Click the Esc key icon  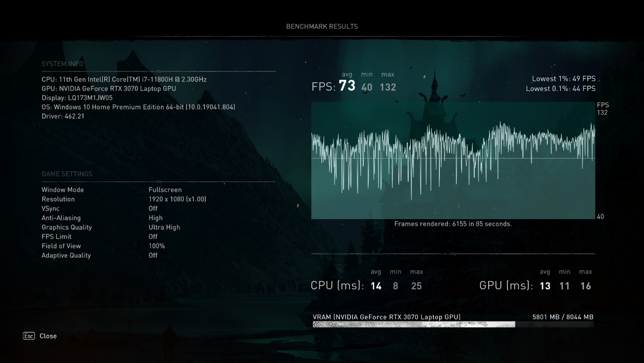[29, 336]
